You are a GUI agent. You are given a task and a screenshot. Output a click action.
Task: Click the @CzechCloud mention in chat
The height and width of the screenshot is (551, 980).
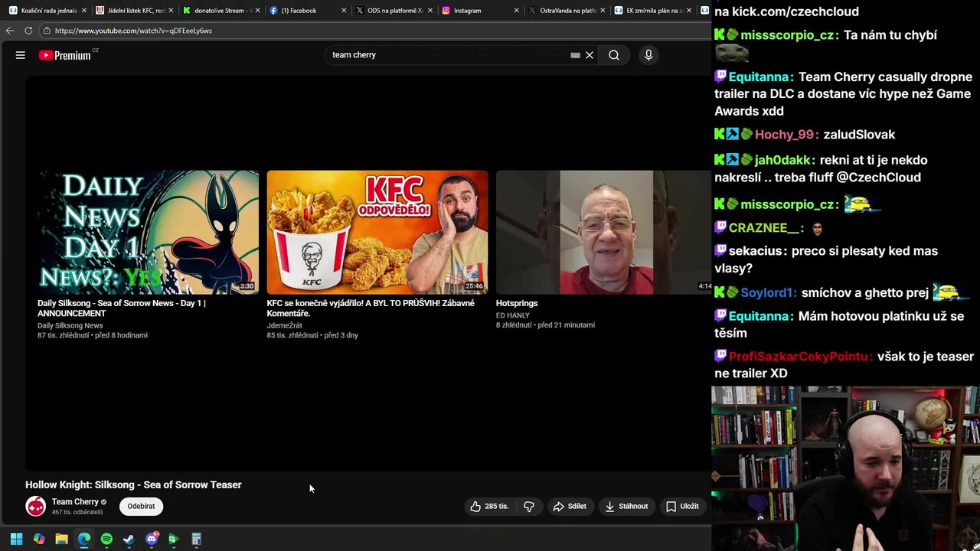click(x=878, y=177)
